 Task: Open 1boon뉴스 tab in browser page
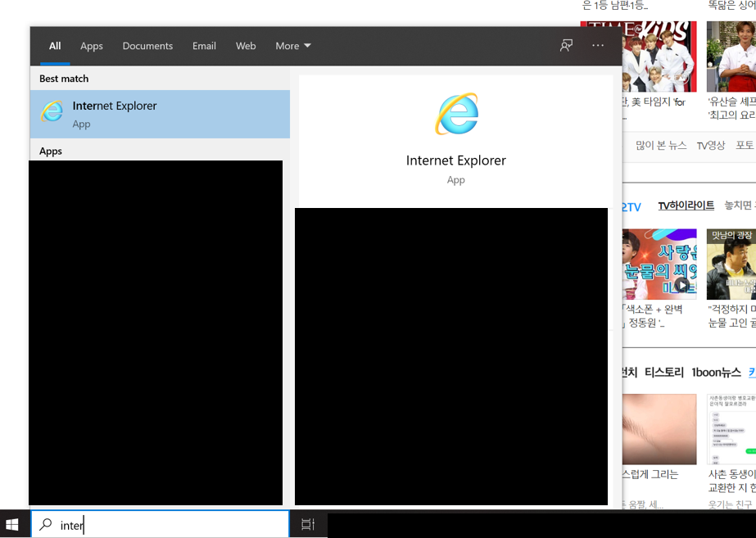716,372
